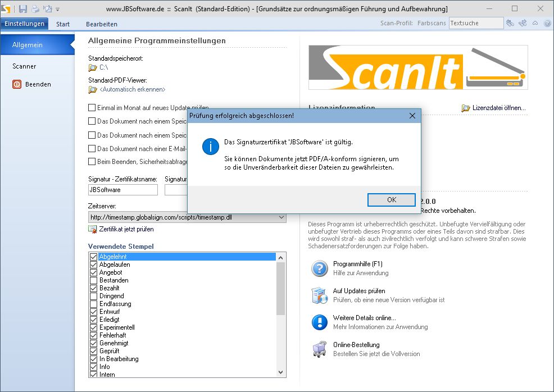The height and width of the screenshot is (392, 554).
Task: Click into the Textsuche search field
Action: (x=475, y=23)
